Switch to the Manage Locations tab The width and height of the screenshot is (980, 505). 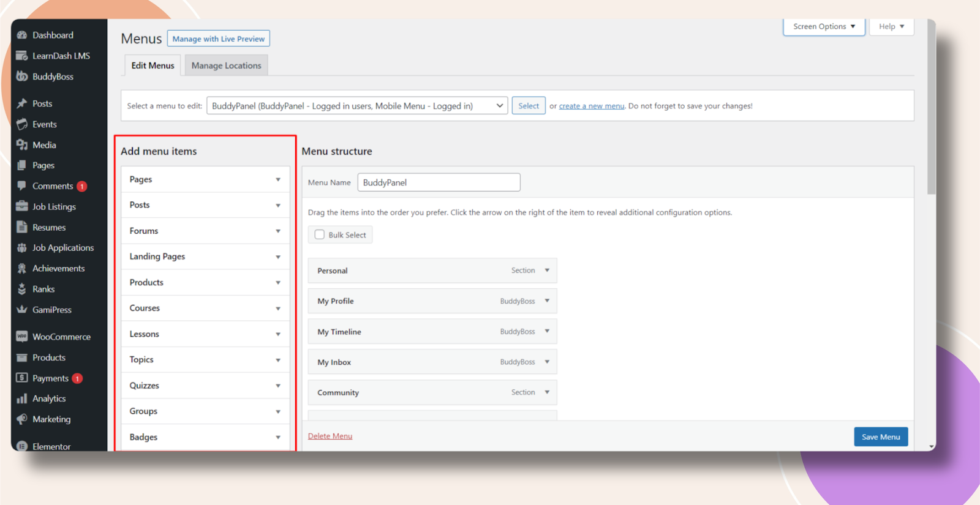tap(226, 65)
